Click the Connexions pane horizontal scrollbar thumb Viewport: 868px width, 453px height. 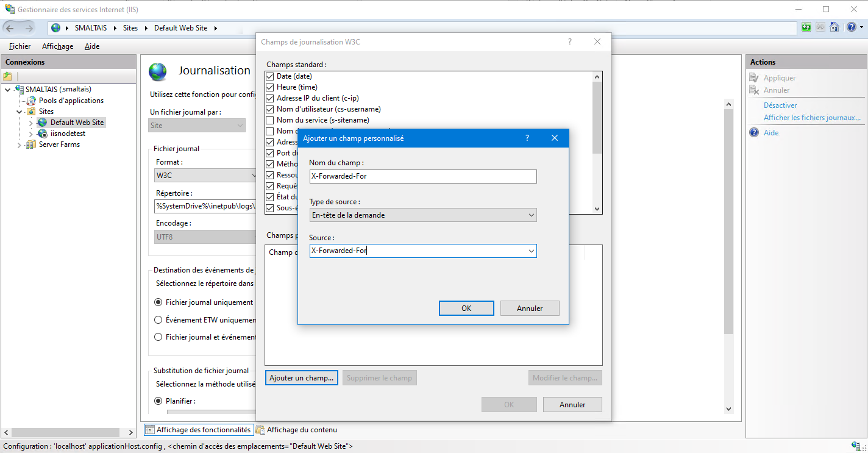[65, 432]
